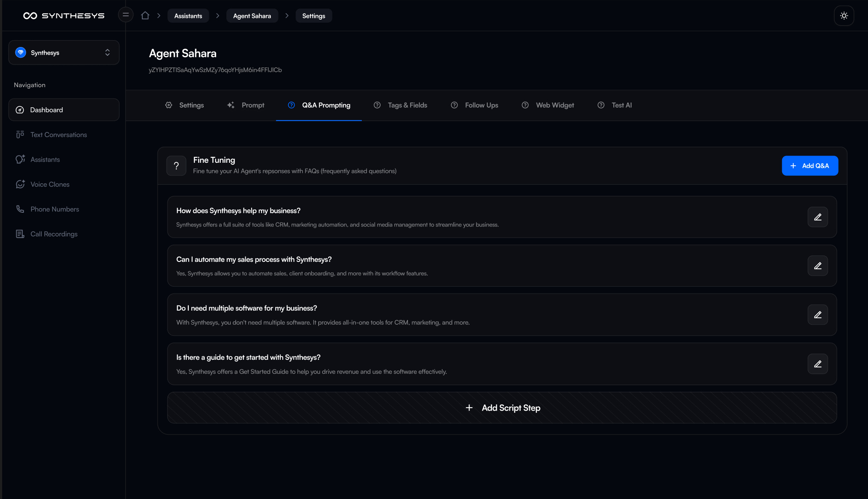The width and height of the screenshot is (868, 499).
Task: Click the chevron after the home breadcrumb
Action: click(x=159, y=16)
